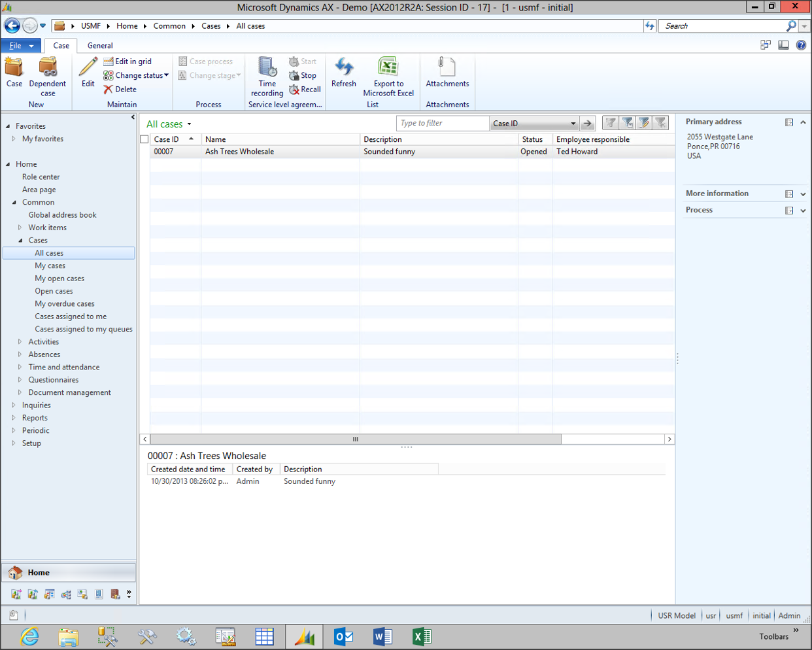
Task: Open the Case ID filter field dropdown
Action: click(x=573, y=124)
